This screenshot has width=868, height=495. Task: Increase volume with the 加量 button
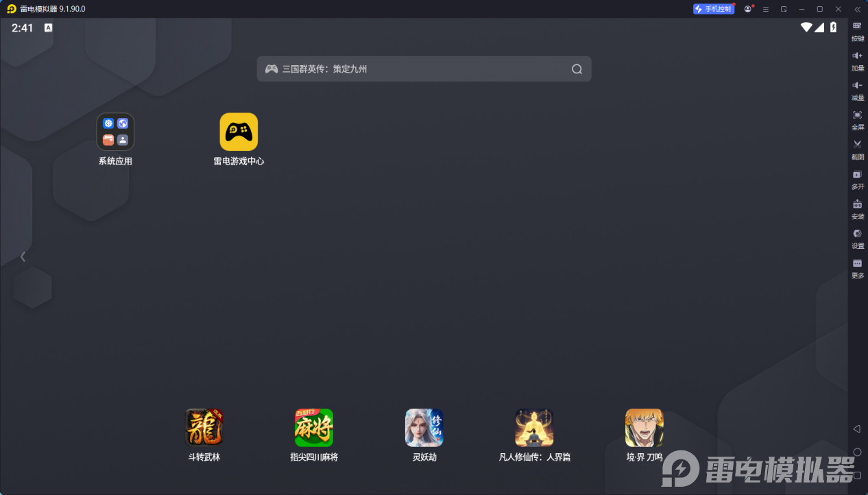(x=857, y=60)
